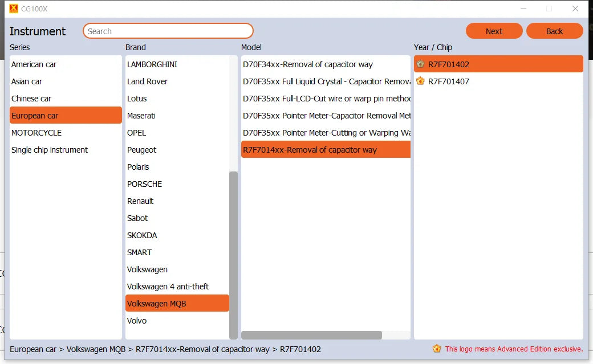Click the Brand list vertical scrollbar
The image size is (593, 364).
[233, 255]
